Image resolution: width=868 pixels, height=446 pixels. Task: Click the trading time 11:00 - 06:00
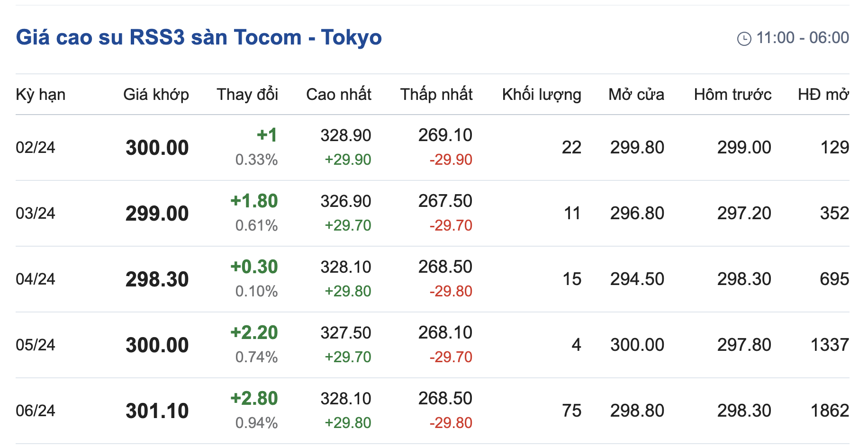pyautogui.click(x=802, y=38)
